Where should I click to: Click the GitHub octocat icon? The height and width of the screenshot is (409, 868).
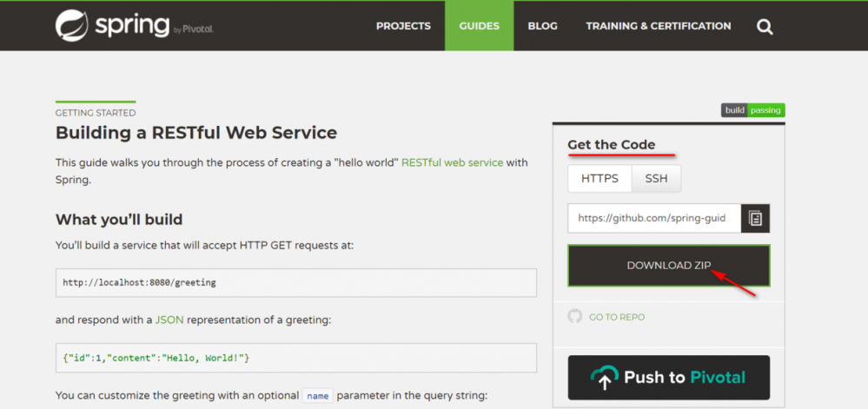click(x=575, y=317)
